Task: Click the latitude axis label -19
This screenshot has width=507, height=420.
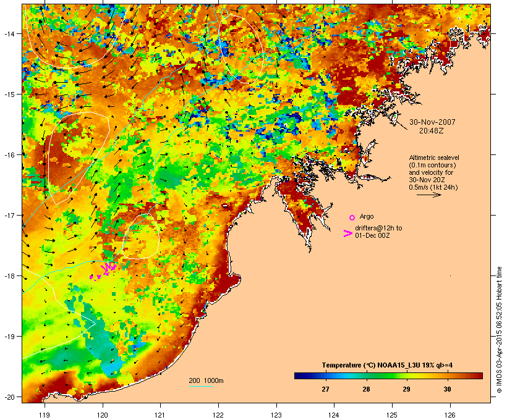Action: [9, 337]
